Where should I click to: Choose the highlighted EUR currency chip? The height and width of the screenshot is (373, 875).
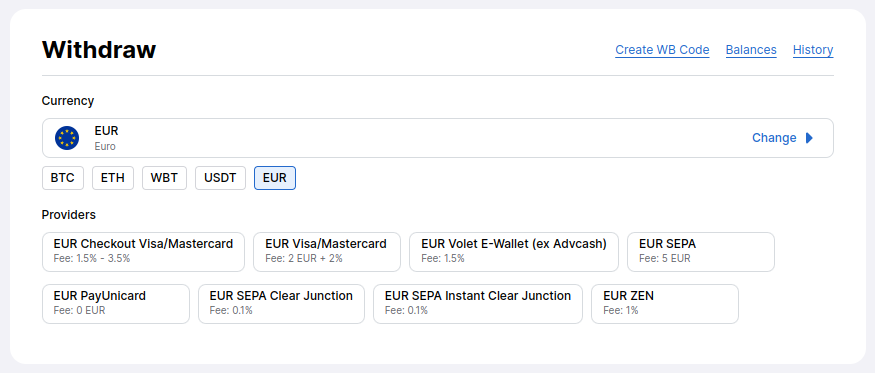[x=275, y=178]
